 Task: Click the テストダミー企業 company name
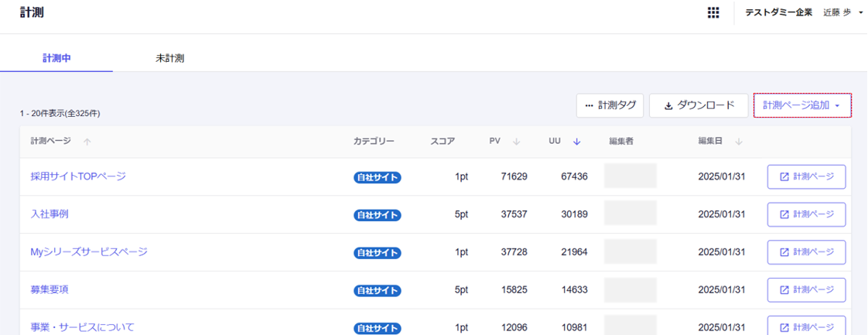778,12
